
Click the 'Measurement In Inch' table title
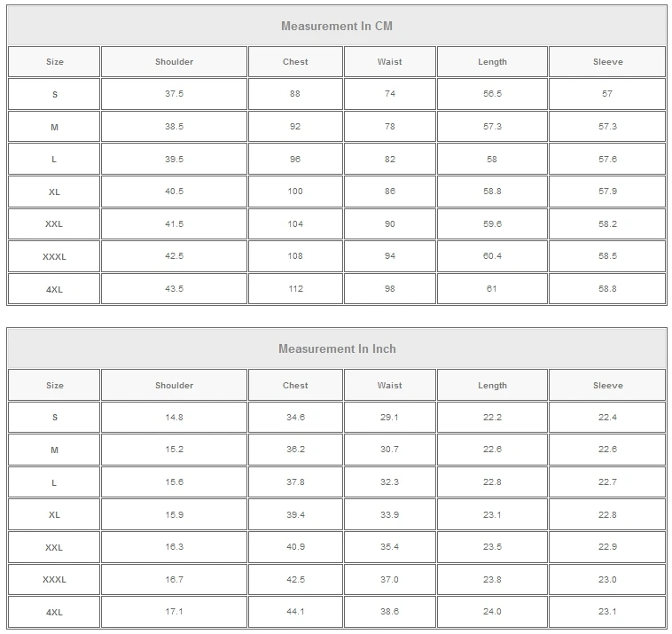(x=336, y=348)
